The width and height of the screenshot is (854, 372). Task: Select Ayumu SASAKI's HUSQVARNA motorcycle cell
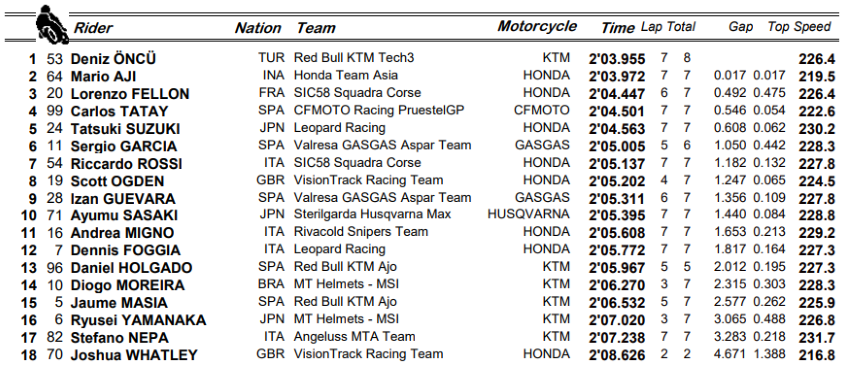click(528, 215)
